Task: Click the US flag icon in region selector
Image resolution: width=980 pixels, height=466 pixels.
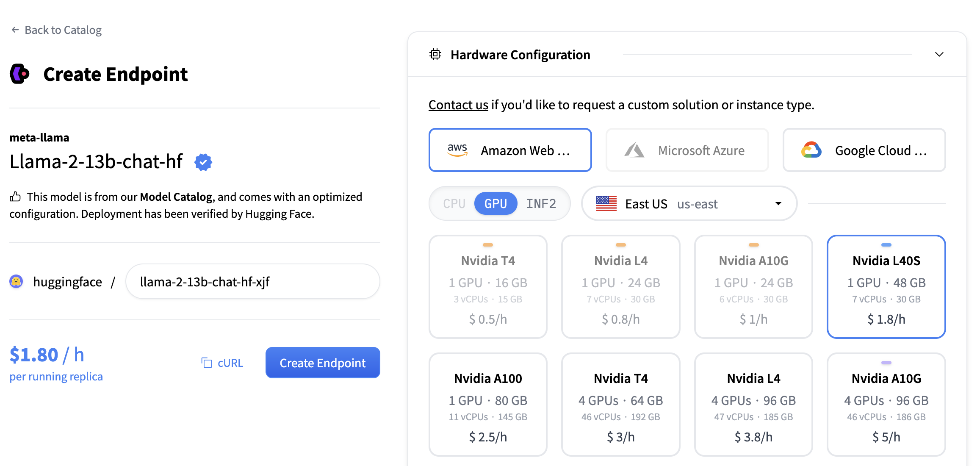Action: [606, 204]
